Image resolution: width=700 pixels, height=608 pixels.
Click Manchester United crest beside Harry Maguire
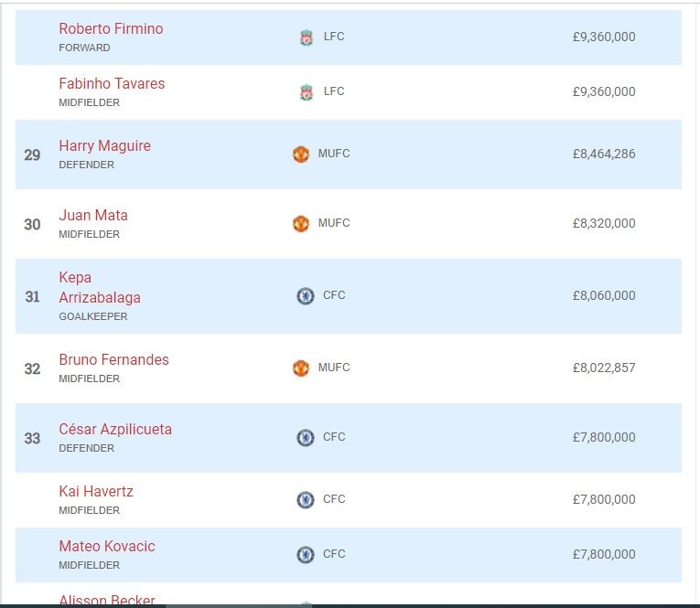pos(301,155)
